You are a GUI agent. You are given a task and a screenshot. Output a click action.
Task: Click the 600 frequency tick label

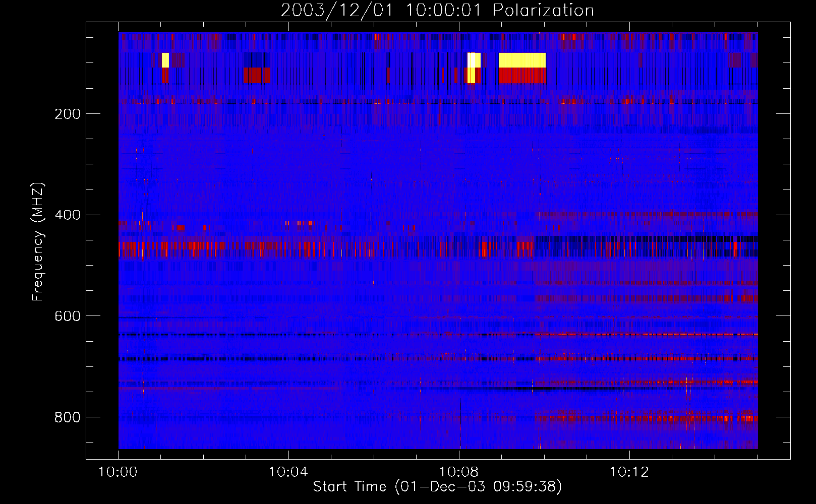(68, 316)
